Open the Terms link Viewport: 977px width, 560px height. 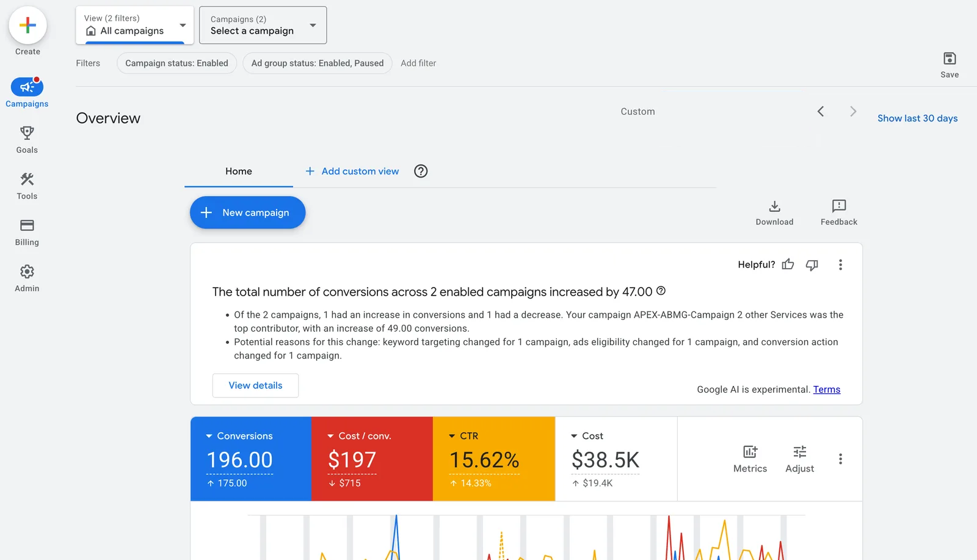[x=827, y=390]
